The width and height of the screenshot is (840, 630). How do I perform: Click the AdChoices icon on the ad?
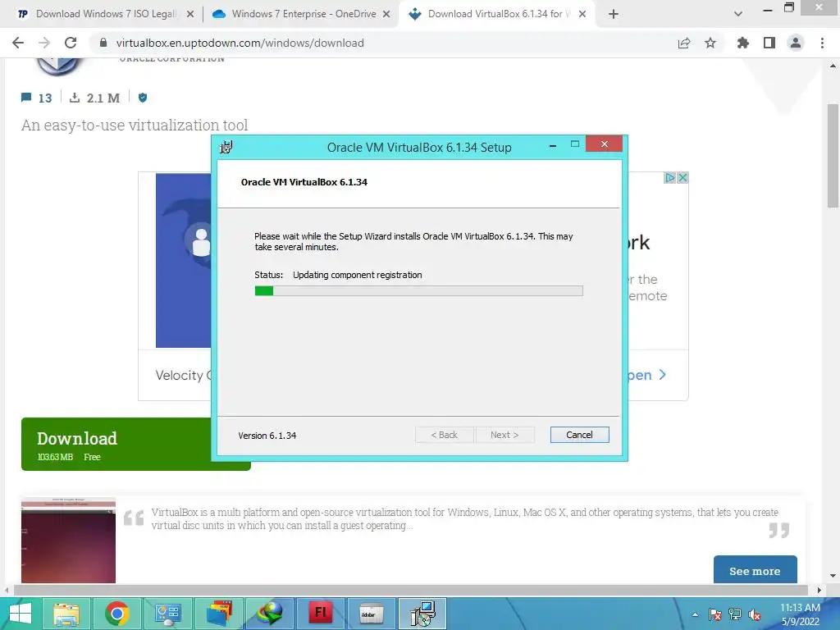[669, 177]
